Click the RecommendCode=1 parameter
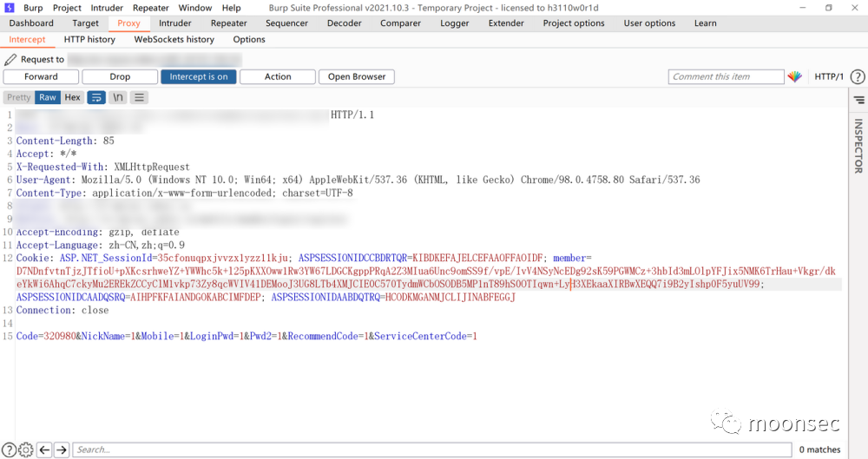The height and width of the screenshot is (459, 868). click(x=328, y=336)
